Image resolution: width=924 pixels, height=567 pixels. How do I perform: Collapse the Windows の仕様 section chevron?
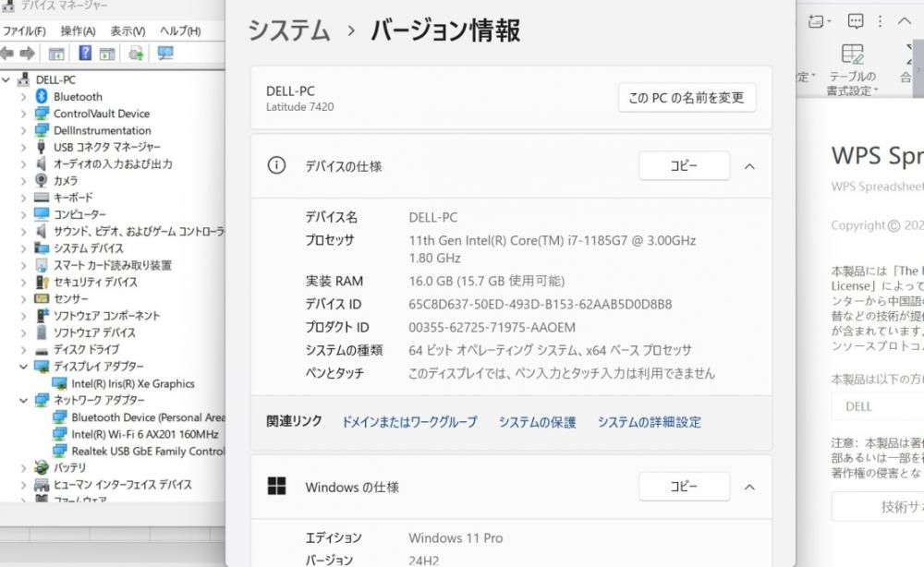[x=749, y=487]
